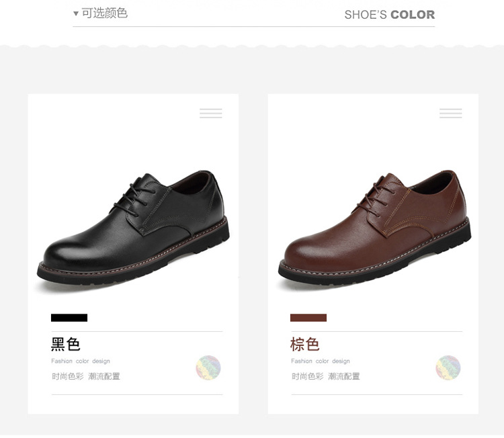Click the rainbow circle icon under 棕色

(x=448, y=367)
